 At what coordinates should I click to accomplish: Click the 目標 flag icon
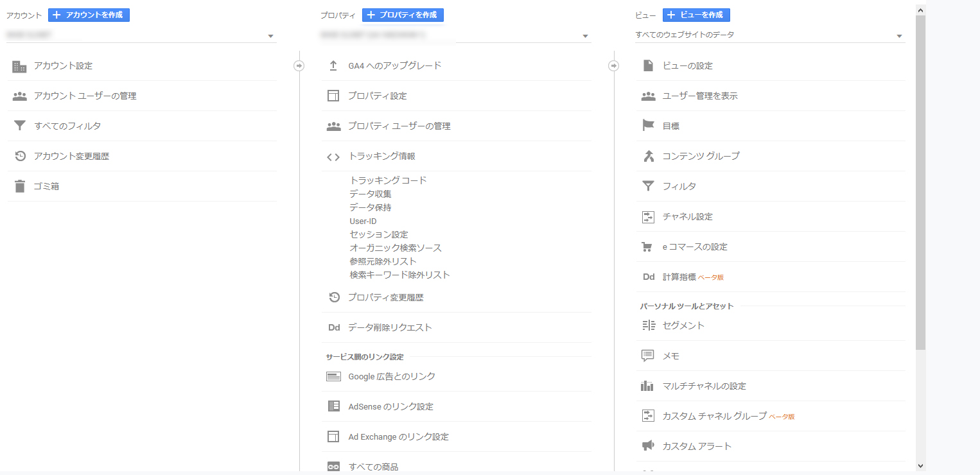coord(648,126)
